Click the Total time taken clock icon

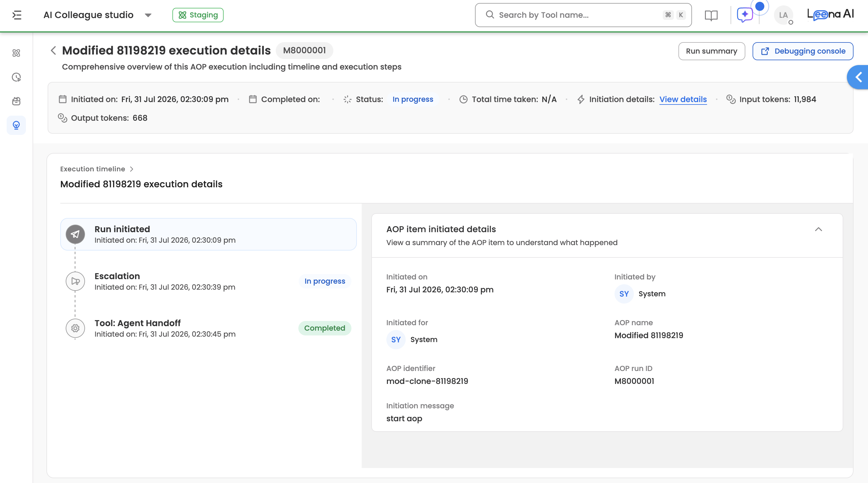463,99
